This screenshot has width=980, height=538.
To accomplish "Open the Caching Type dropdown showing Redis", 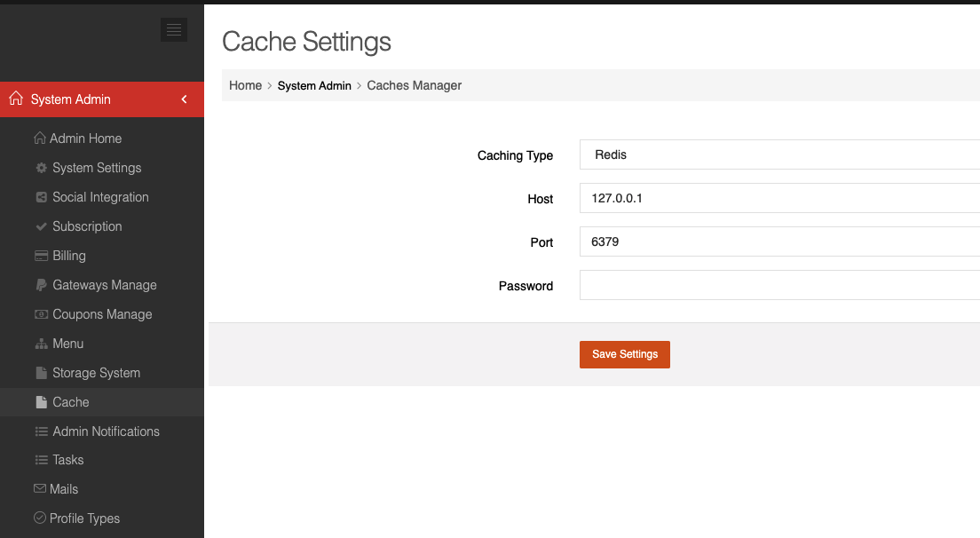I will pyautogui.click(x=779, y=154).
